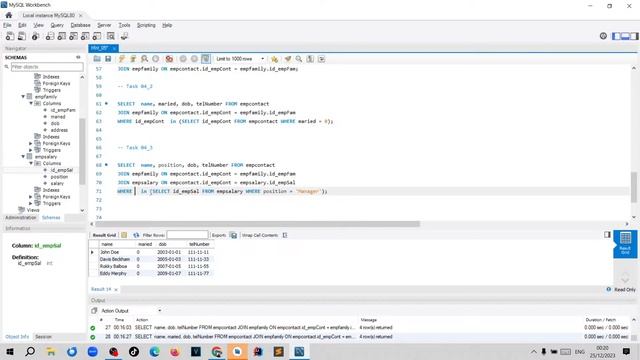Switch to the Session tab
This screenshot has width=640, height=360.
point(43,337)
